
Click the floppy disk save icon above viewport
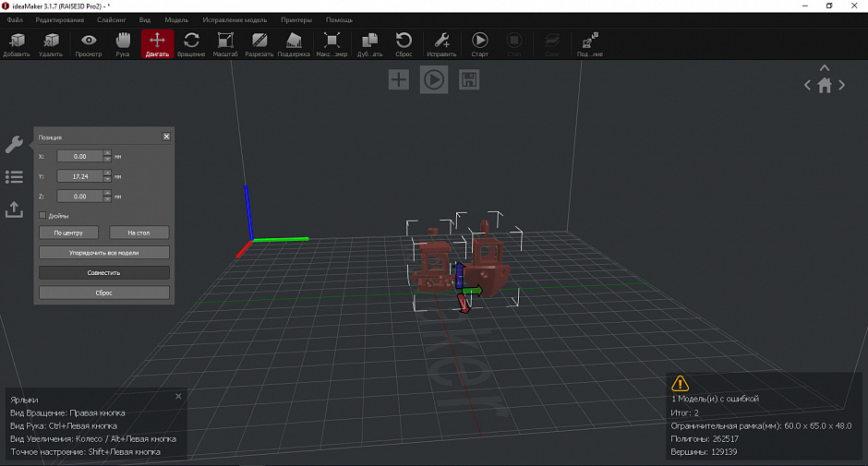469,79
